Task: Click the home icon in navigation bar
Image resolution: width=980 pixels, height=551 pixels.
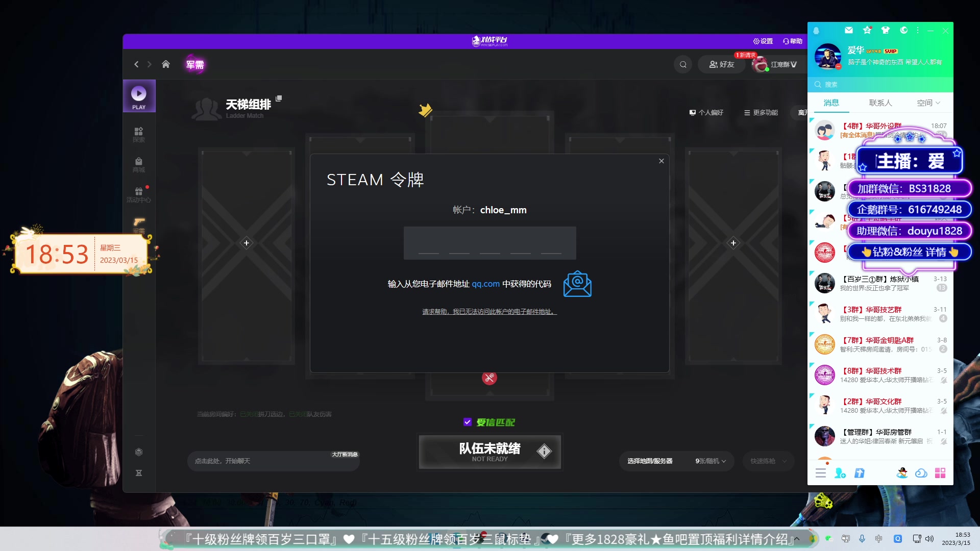Action: click(166, 64)
